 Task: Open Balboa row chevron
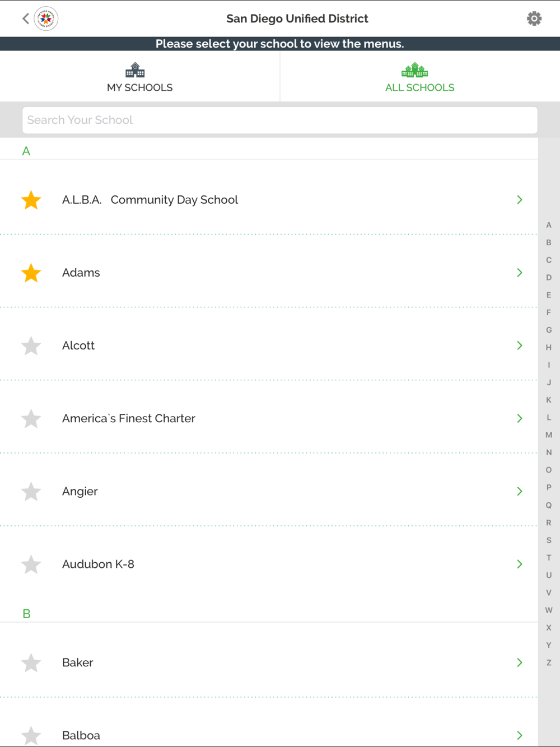520,735
